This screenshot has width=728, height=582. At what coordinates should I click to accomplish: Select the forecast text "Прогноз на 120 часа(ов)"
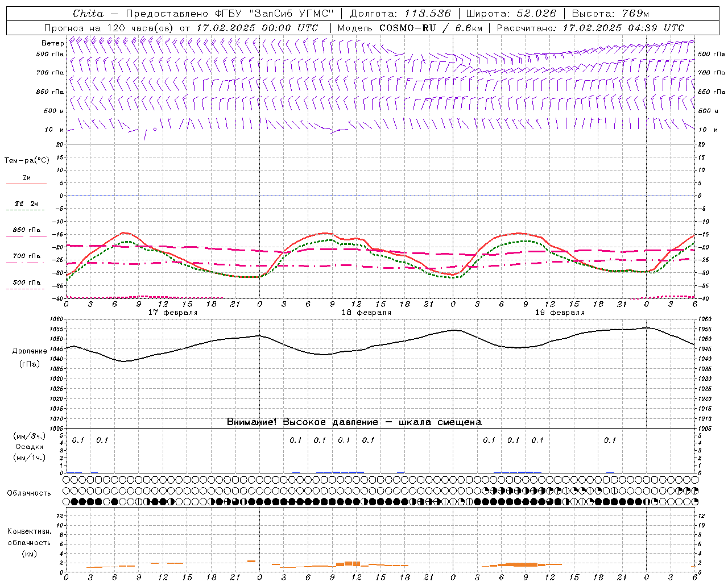tap(110, 28)
